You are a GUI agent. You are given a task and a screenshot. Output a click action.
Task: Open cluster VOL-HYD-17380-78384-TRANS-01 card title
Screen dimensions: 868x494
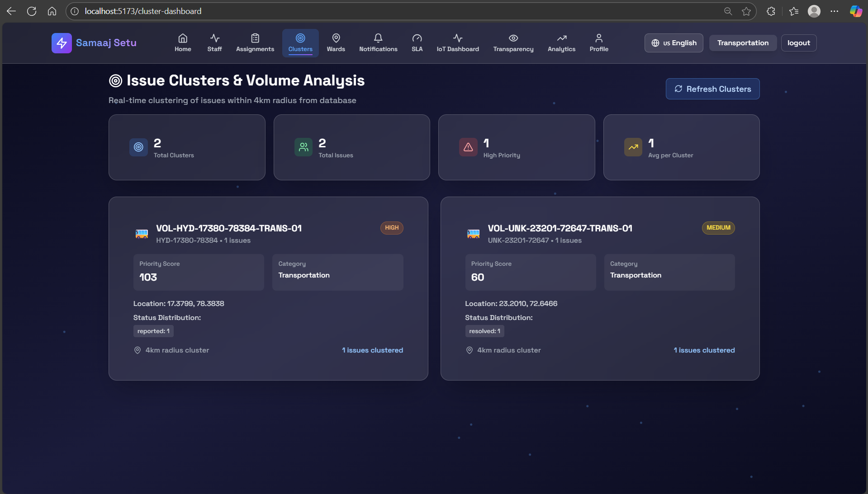(229, 228)
